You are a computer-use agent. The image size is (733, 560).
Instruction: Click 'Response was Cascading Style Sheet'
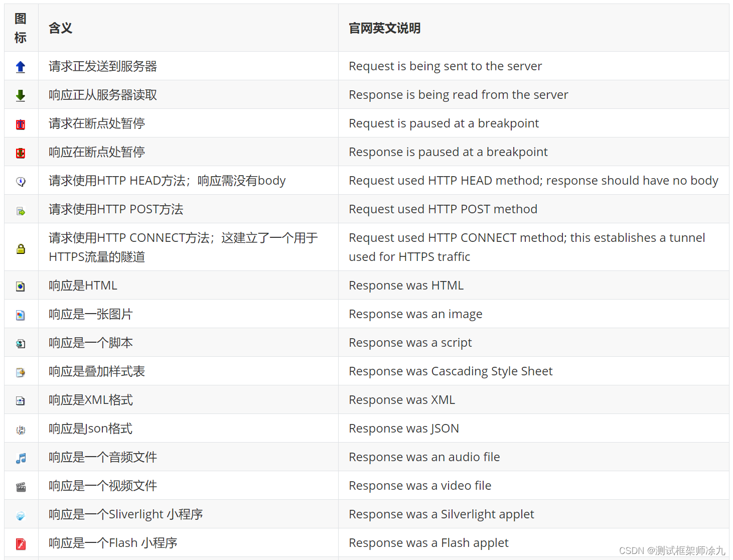pyautogui.click(x=451, y=371)
